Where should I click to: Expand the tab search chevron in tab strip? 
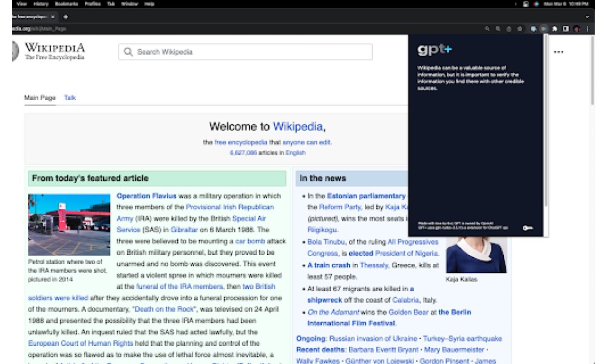(587, 16)
